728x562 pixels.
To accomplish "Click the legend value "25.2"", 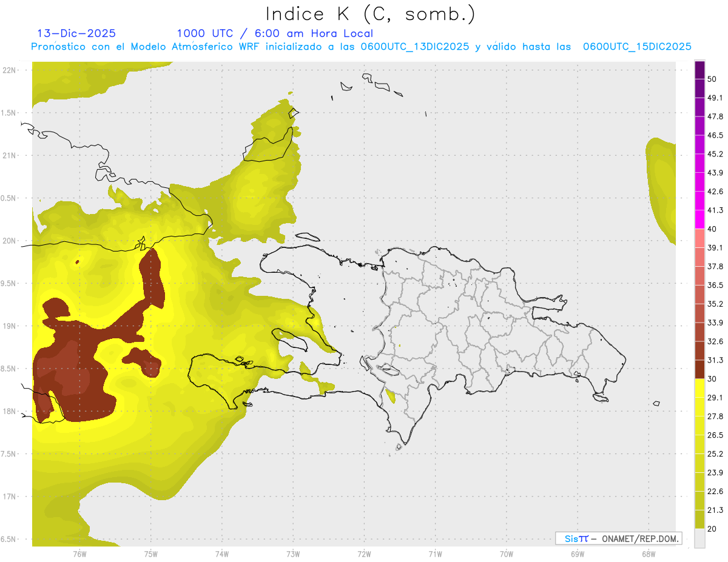I will (x=715, y=453).
